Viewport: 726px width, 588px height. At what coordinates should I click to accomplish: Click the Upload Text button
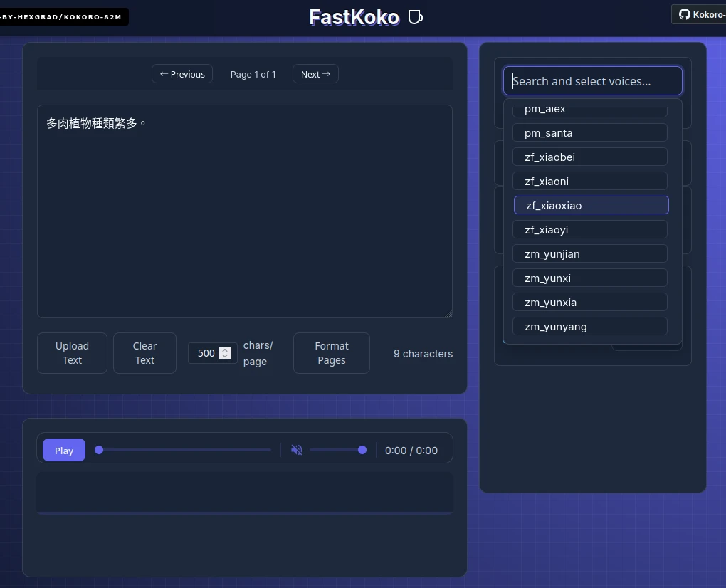click(73, 353)
